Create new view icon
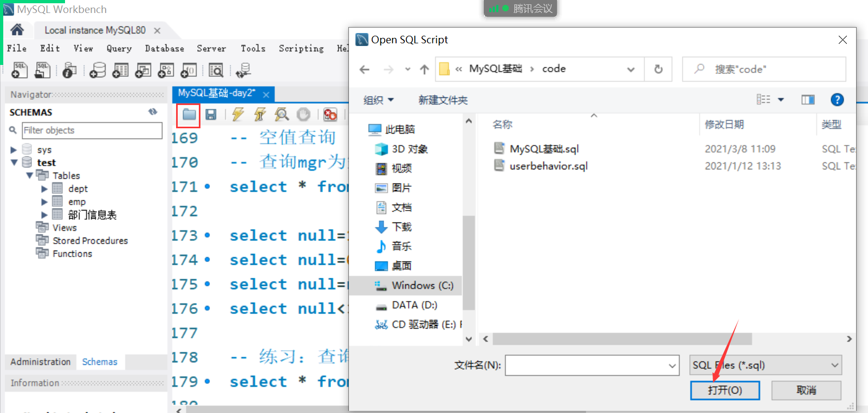 pyautogui.click(x=143, y=70)
